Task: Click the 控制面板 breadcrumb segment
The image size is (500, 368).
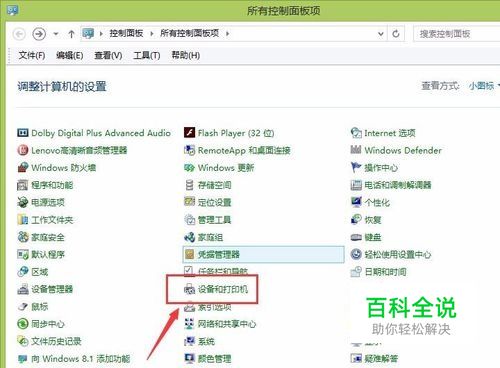Action: [126, 33]
